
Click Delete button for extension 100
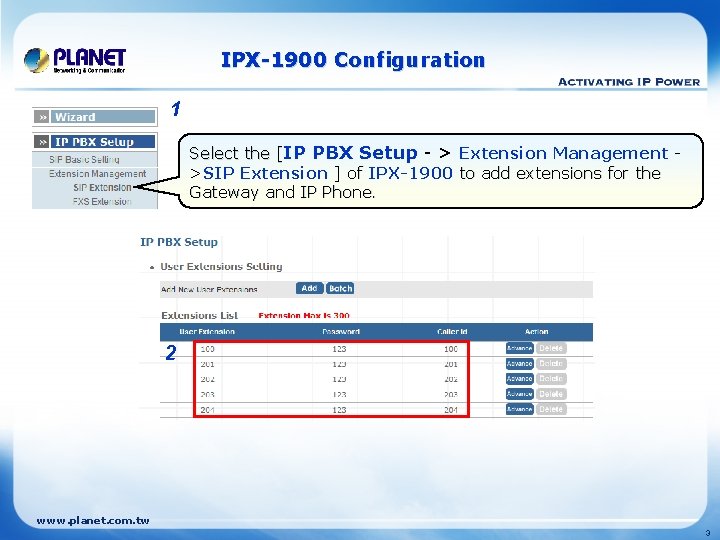[551, 348]
